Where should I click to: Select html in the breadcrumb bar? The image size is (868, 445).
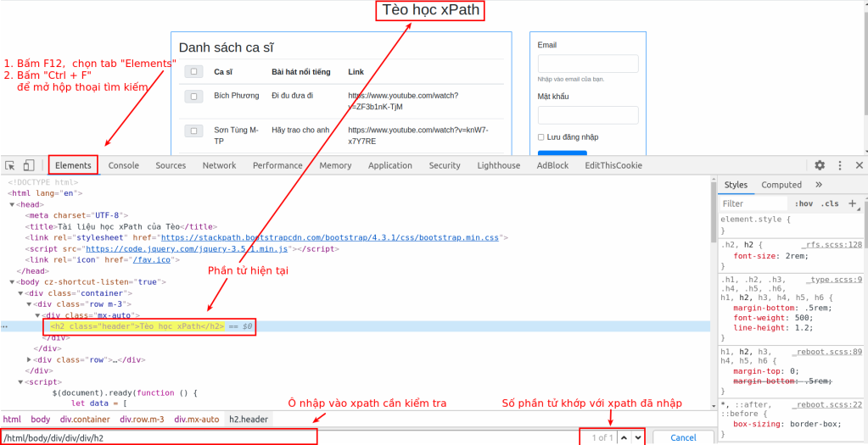(x=12, y=420)
